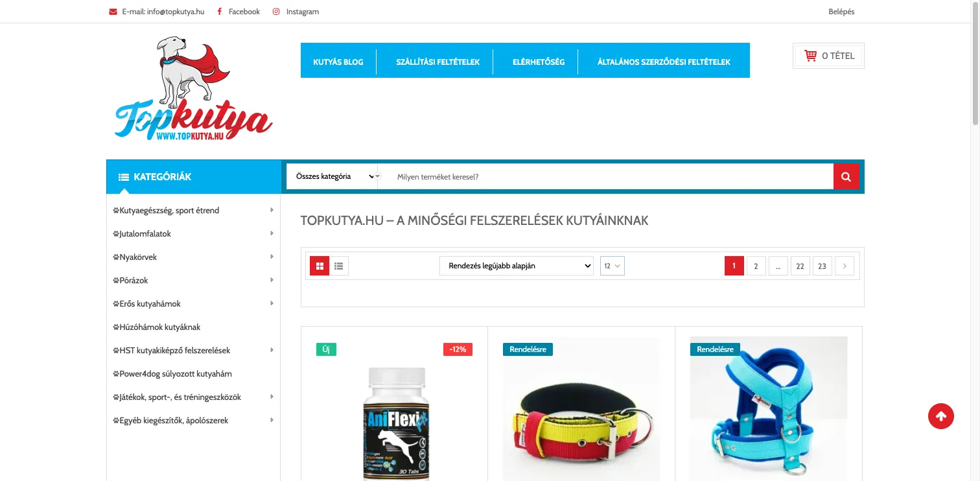980x481 pixels.
Task: Click the red scroll-to-top arrow
Action: pos(941,416)
